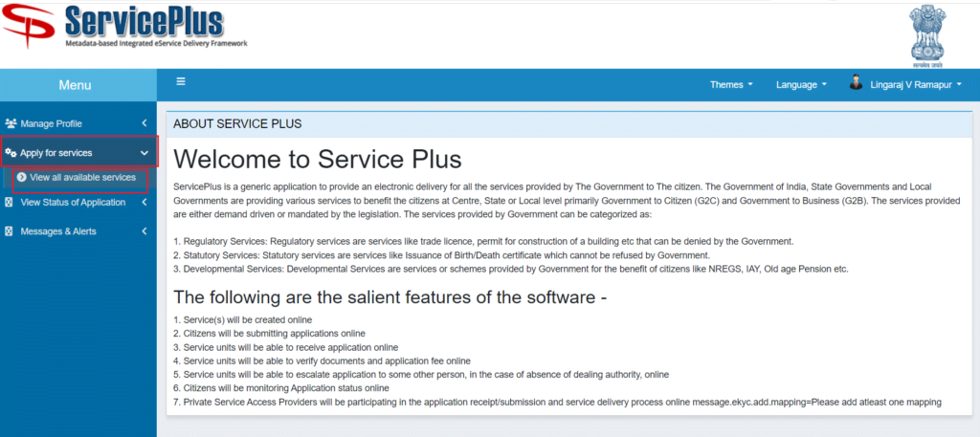Click 'escalate application to some other person' line
Screen dimensions: 980x437
pos(421,375)
